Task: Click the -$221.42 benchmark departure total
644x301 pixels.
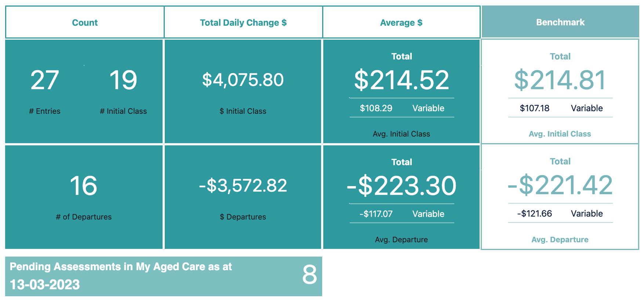Action: tap(560, 185)
